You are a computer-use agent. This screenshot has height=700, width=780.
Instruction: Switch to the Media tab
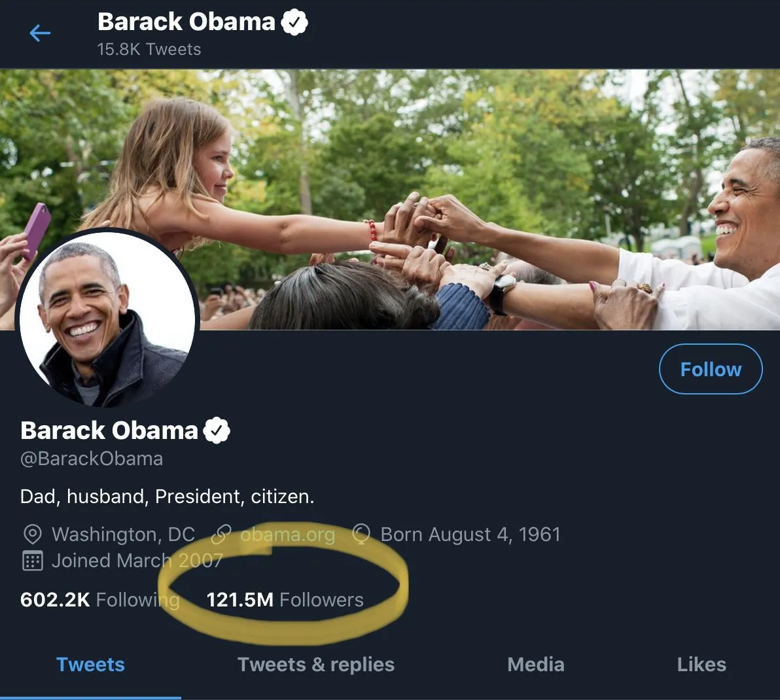(x=535, y=665)
